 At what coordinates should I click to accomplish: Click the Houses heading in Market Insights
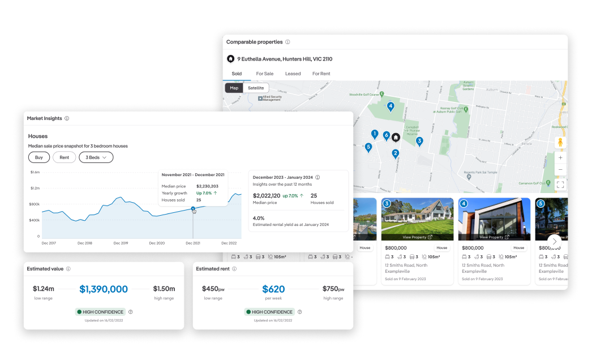pos(38,136)
